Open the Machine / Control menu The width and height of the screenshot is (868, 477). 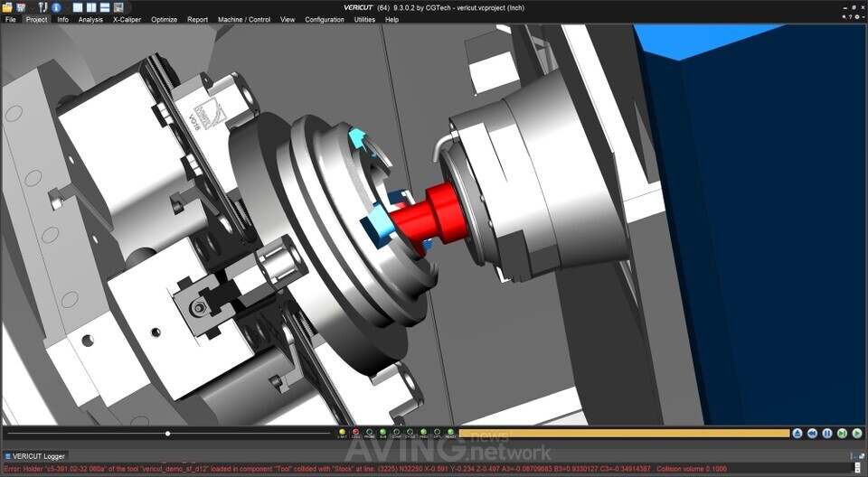coord(244,19)
